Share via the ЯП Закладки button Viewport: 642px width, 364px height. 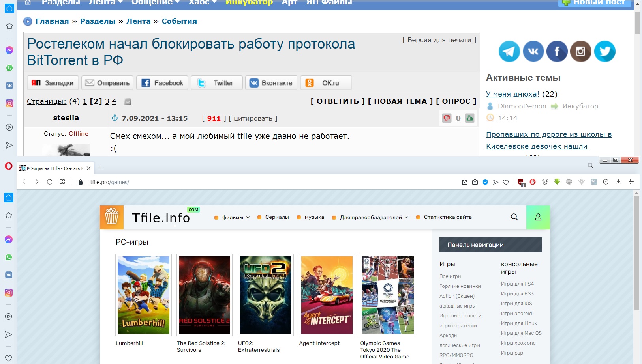(53, 83)
